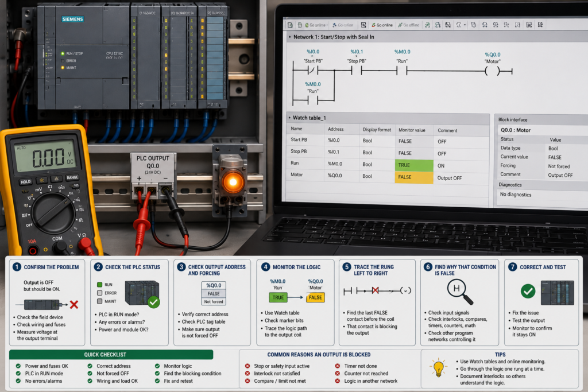Select the %M0.0 Run series contact
Screen dimensions: 588x392
[401, 70]
